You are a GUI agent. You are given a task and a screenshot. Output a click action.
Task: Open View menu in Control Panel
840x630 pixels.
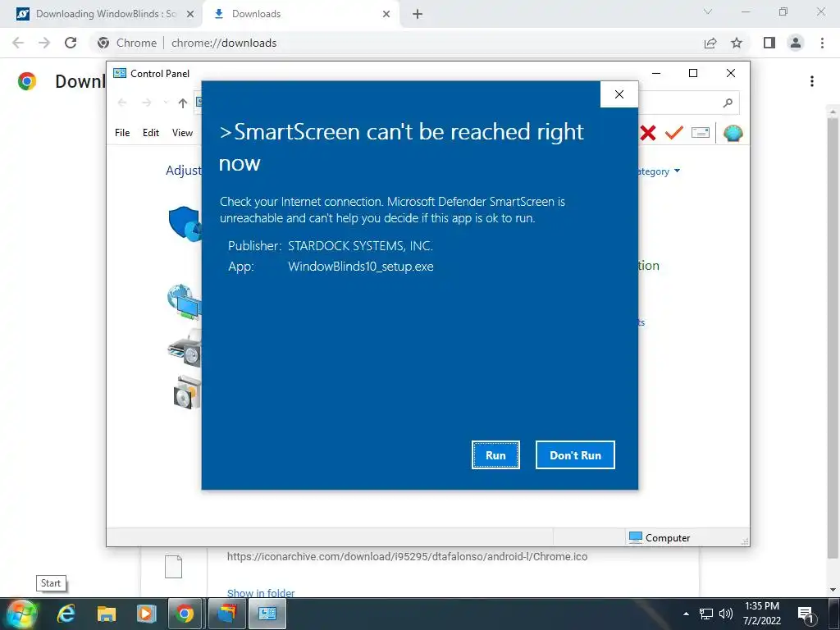tap(182, 132)
